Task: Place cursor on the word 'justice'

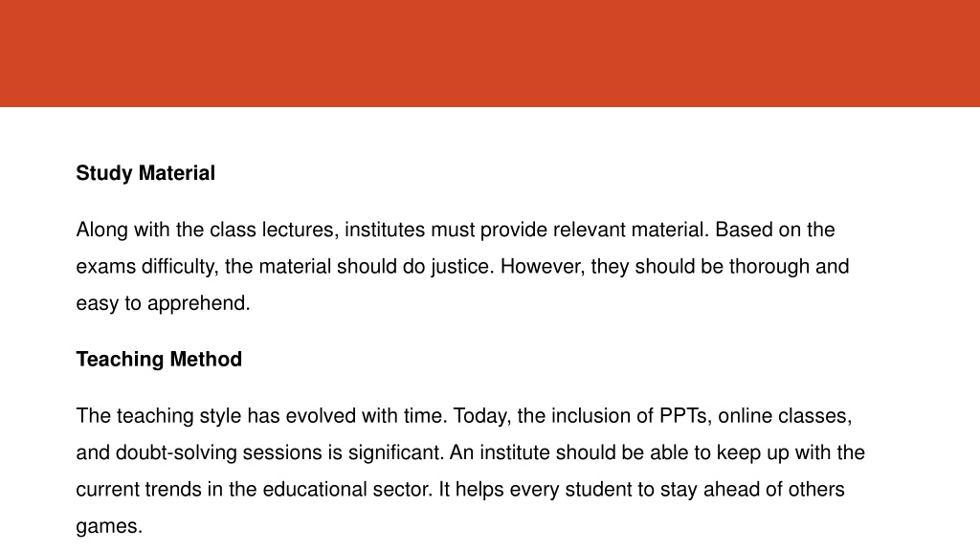Action: [x=458, y=267]
